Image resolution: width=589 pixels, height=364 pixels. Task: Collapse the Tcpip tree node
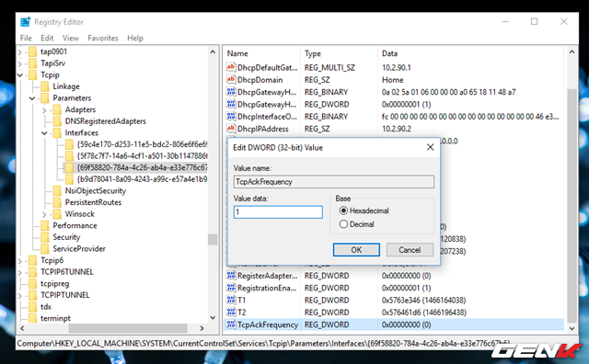[20, 75]
